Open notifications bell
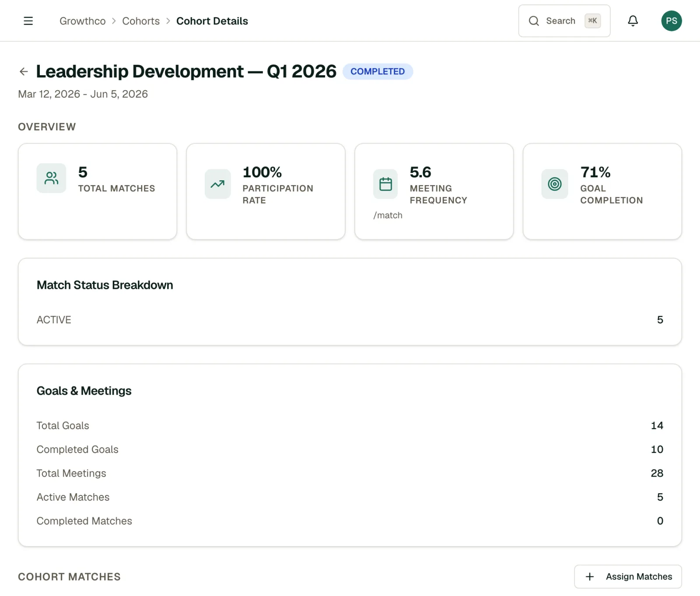Image resolution: width=700 pixels, height=596 pixels. [x=633, y=21]
